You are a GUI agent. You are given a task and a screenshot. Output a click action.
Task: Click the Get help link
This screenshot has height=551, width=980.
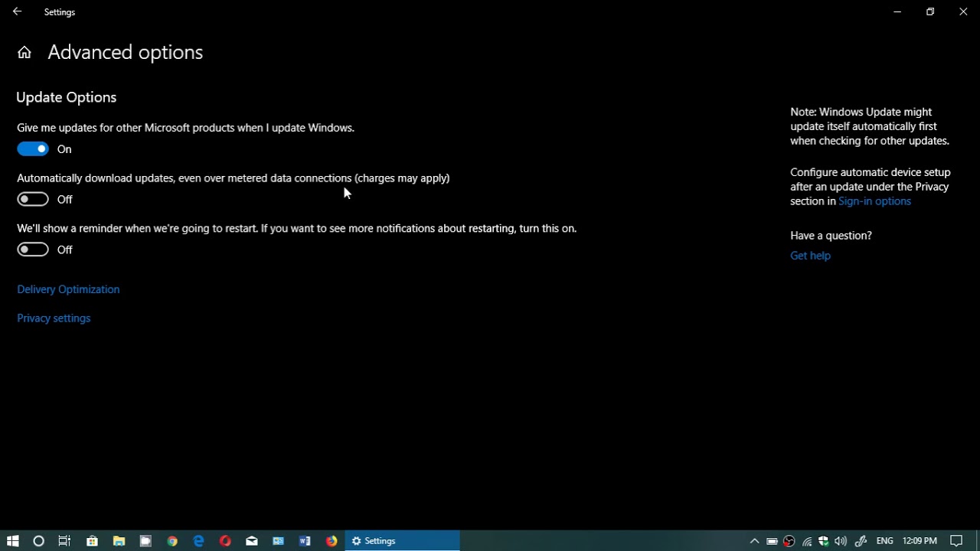click(810, 256)
